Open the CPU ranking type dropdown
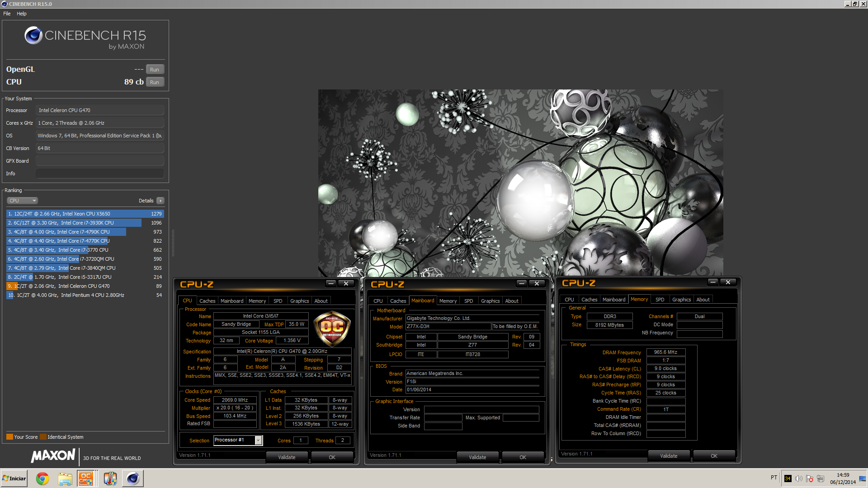Viewport: 868px width, 488px height. coord(22,201)
